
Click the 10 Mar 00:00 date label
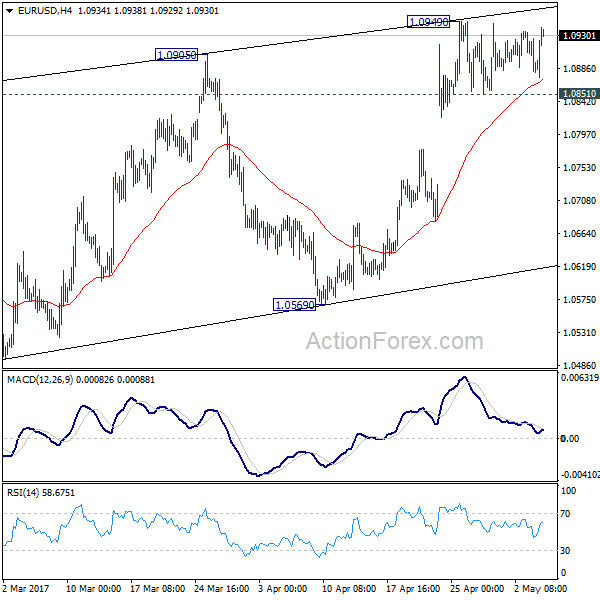tap(93, 588)
